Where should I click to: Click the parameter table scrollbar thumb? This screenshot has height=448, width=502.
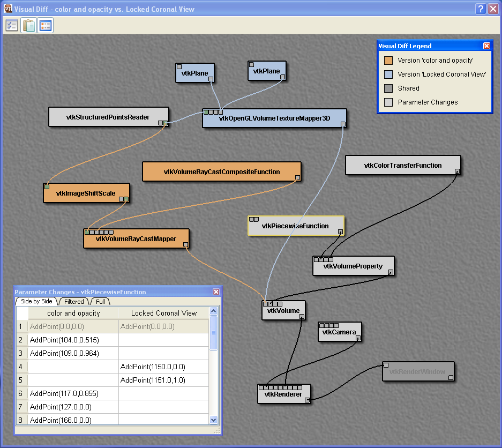pos(214,333)
